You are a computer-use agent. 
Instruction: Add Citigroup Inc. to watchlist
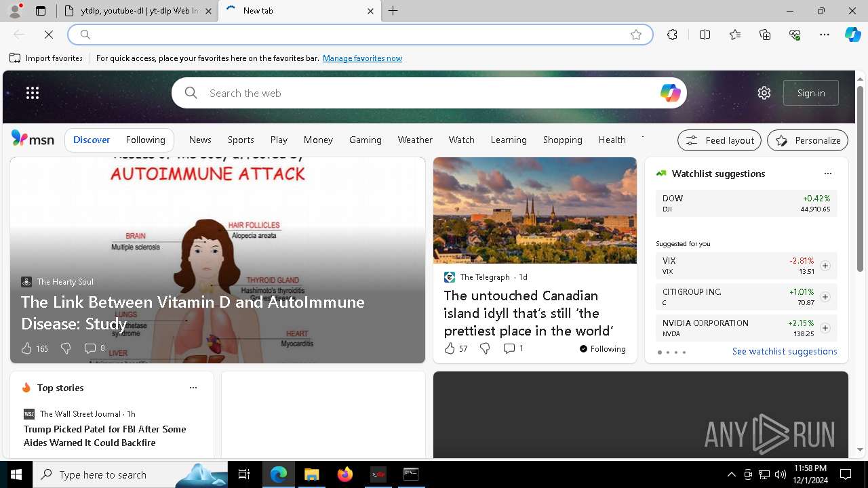[825, 297]
